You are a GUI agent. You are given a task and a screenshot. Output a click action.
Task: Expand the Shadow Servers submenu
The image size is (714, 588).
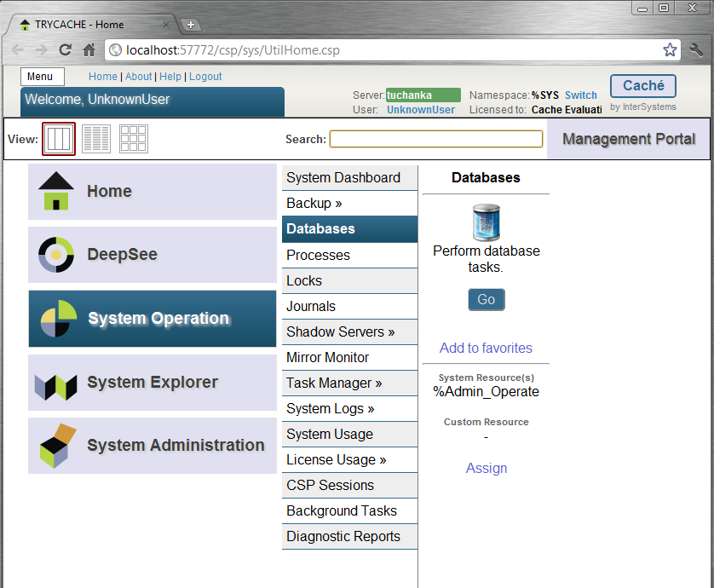coord(340,331)
